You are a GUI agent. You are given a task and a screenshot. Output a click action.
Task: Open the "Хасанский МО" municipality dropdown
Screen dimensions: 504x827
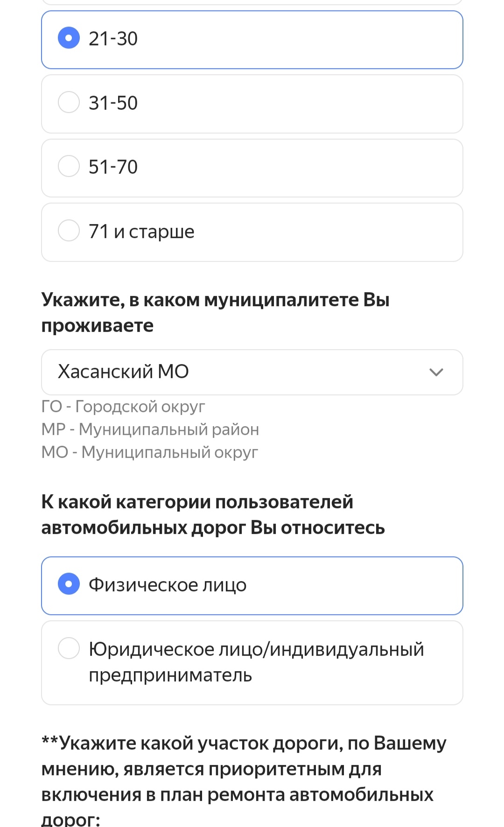(252, 372)
